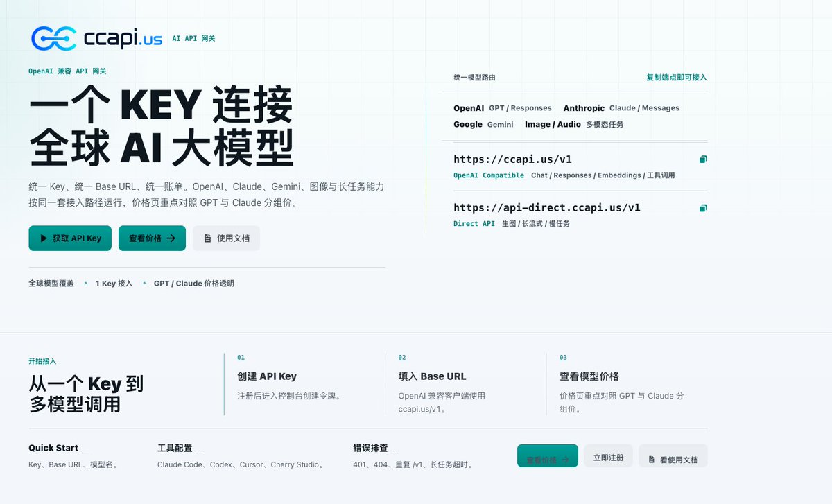Click the 多模态任务 label
Viewport: 832px width, 504px height.
coord(605,125)
